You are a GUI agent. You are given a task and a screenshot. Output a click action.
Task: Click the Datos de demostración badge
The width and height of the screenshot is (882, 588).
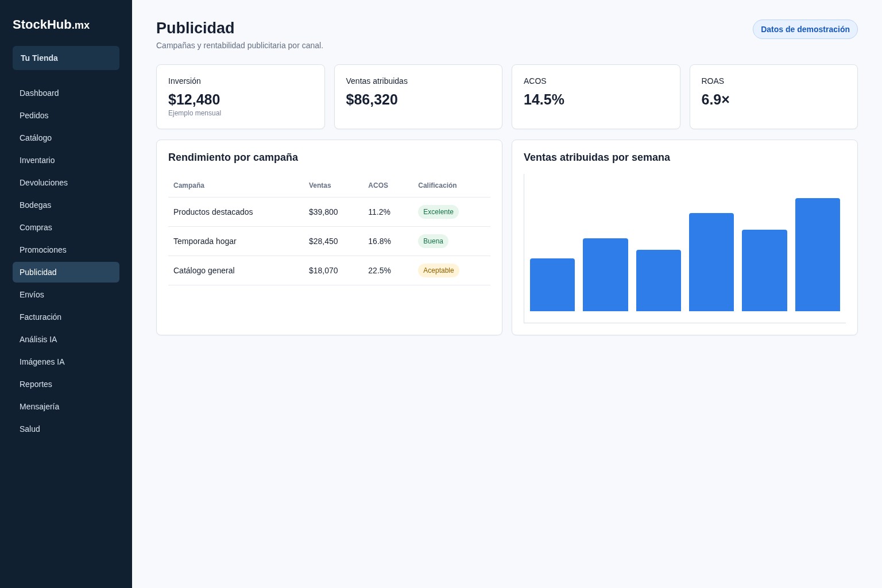pos(805,29)
